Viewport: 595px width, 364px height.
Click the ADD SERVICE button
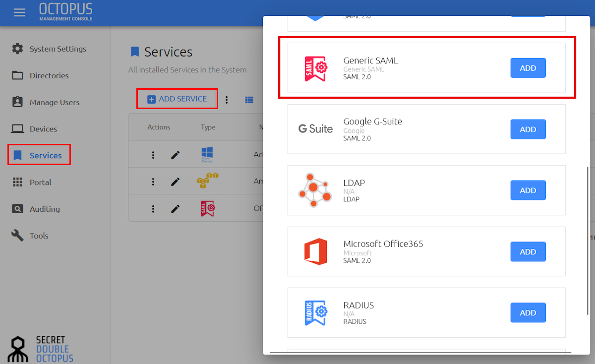177,99
